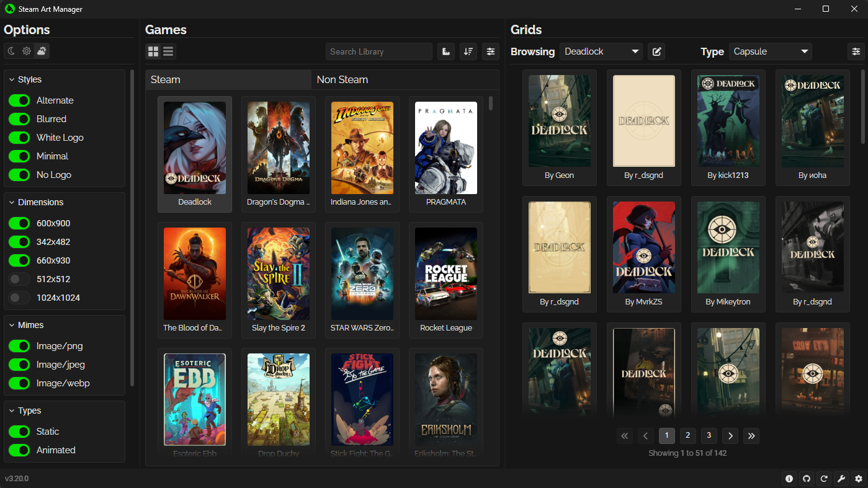Click the Search Library field
Viewport: 868px width, 488px height.
pyautogui.click(x=379, y=51)
